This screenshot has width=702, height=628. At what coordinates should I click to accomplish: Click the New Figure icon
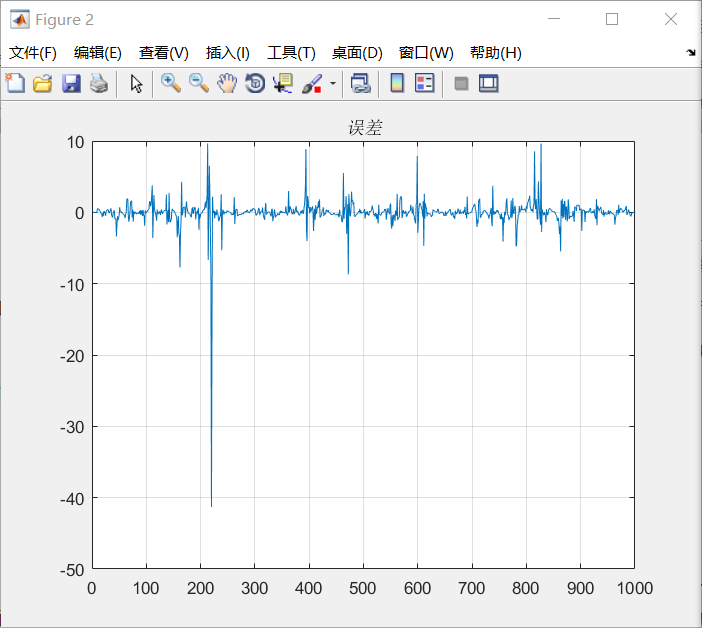pyautogui.click(x=15, y=84)
